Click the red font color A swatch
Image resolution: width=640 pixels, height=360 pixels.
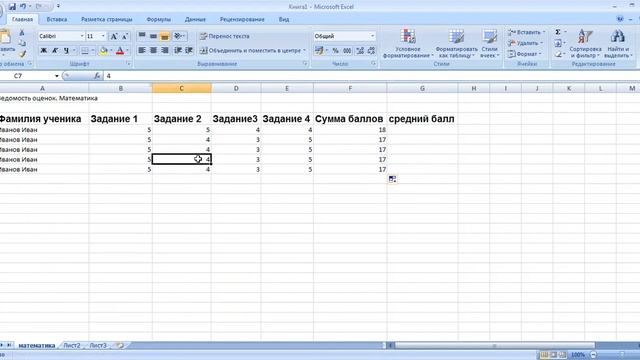[x=120, y=51]
